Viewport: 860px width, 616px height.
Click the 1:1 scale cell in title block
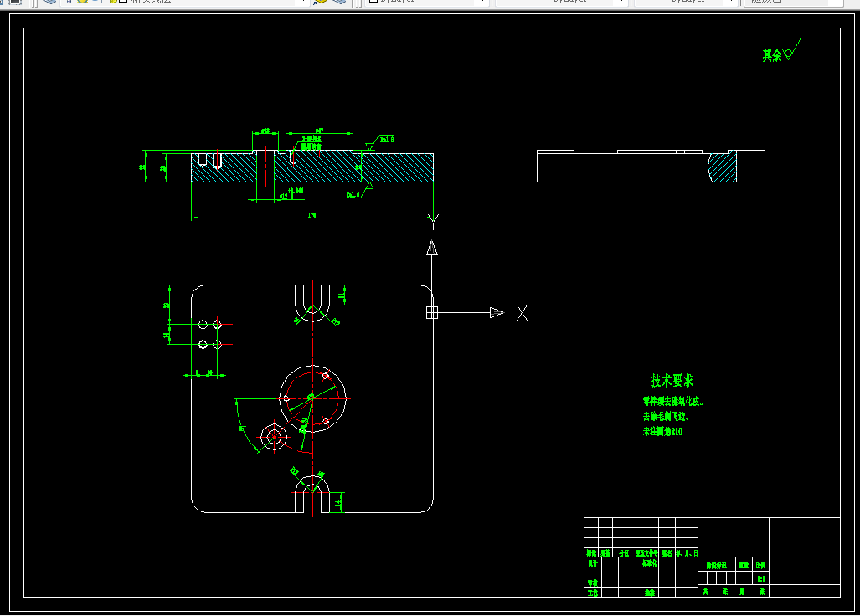click(760, 578)
